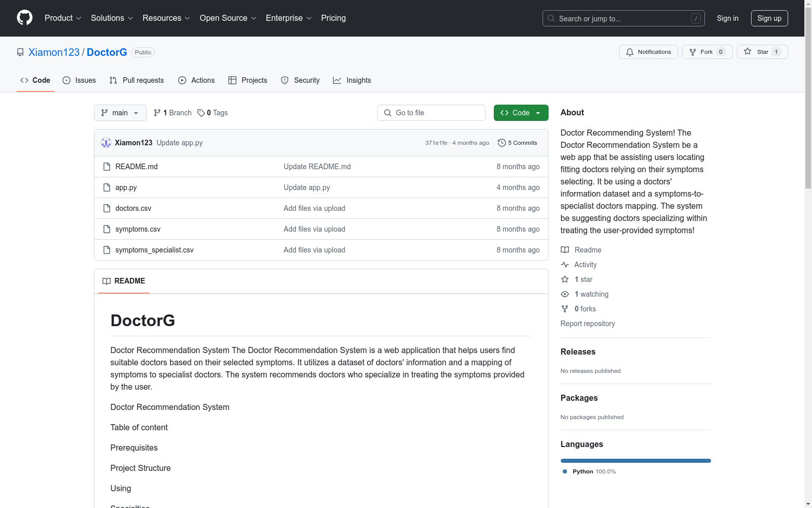
Task: Click the GitHub logo icon
Action: click(x=24, y=18)
